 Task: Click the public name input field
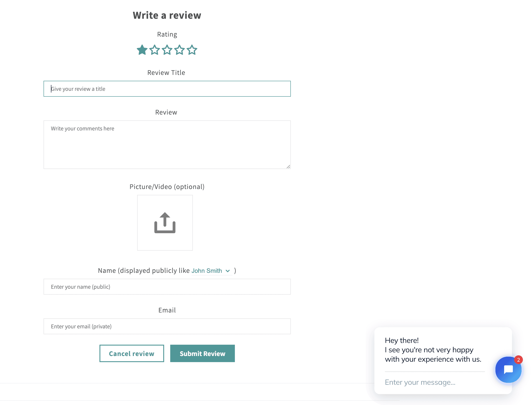167,287
